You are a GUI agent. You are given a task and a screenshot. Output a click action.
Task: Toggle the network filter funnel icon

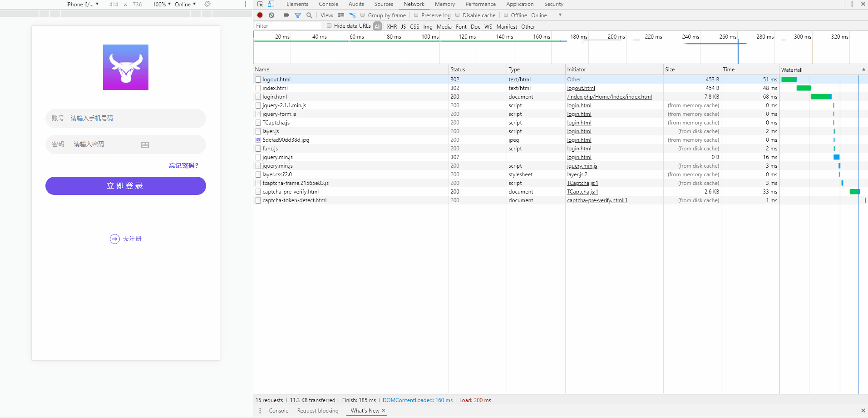[x=298, y=15]
